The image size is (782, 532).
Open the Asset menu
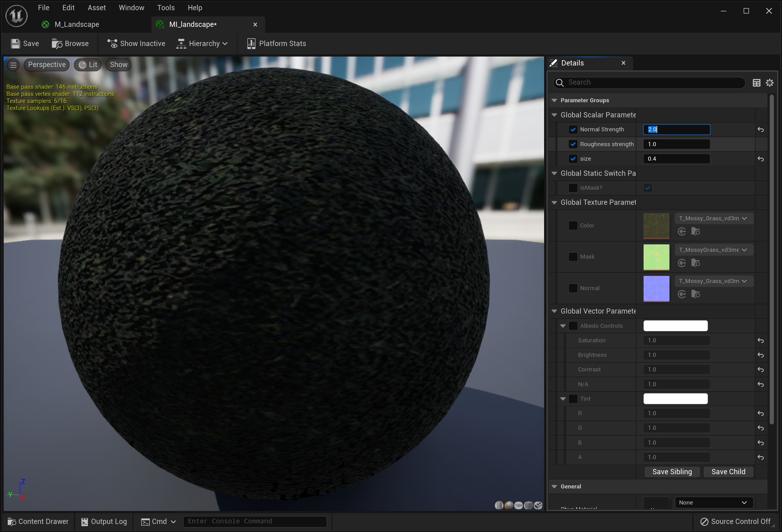(x=97, y=7)
